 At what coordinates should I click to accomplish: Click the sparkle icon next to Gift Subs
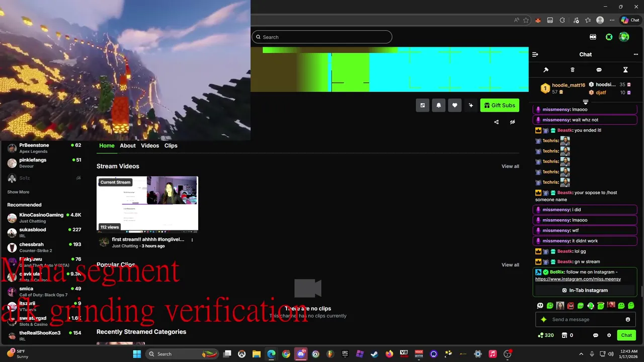pos(471,105)
